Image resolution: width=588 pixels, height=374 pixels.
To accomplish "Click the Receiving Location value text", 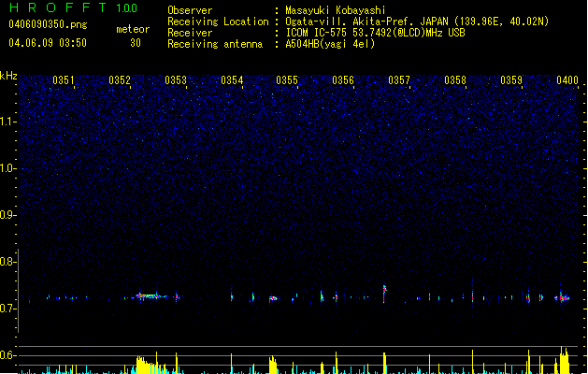I will (x=417, y=22).
